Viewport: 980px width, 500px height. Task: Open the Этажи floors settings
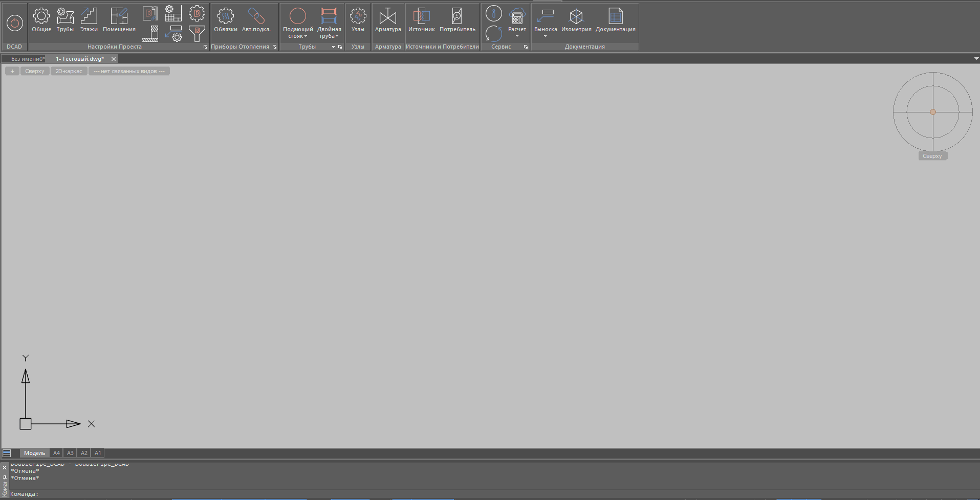pos(89,19)
